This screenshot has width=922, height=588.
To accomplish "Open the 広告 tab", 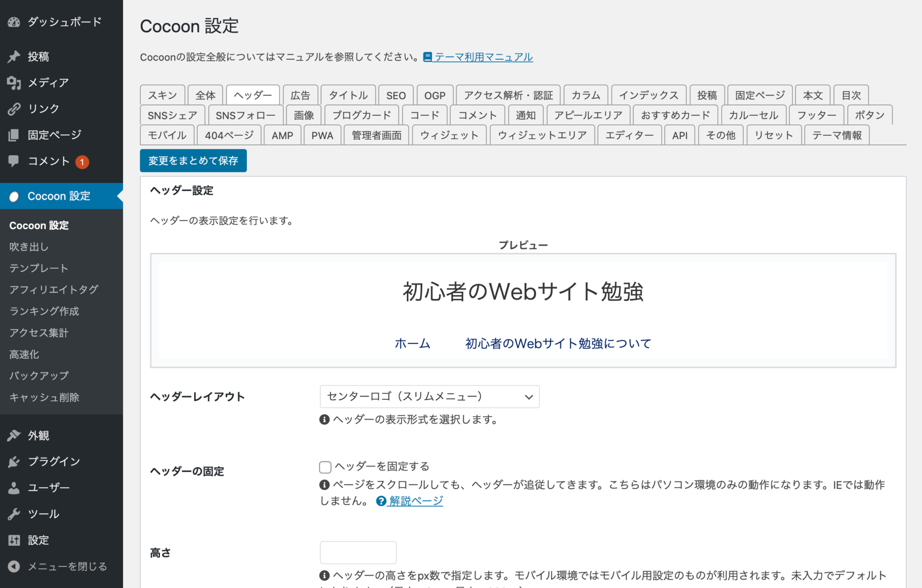I will (x=300, y=95).
